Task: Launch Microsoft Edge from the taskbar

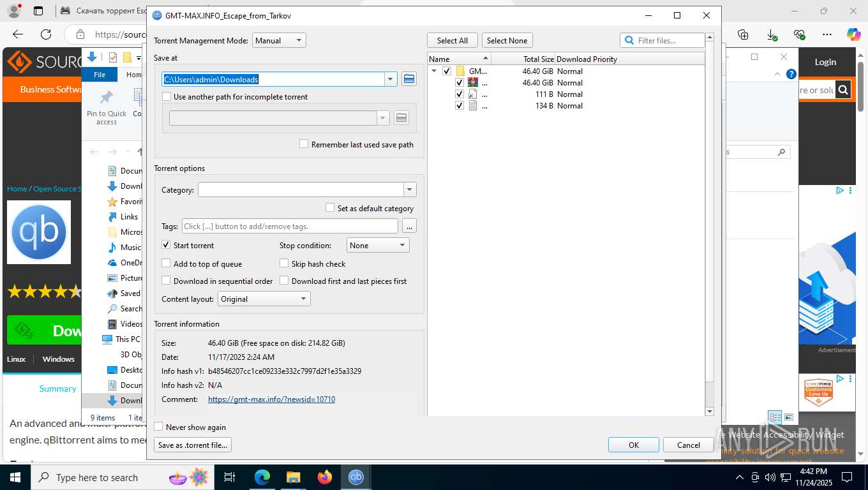Action: pyautogui.click(x=262, y=477)
